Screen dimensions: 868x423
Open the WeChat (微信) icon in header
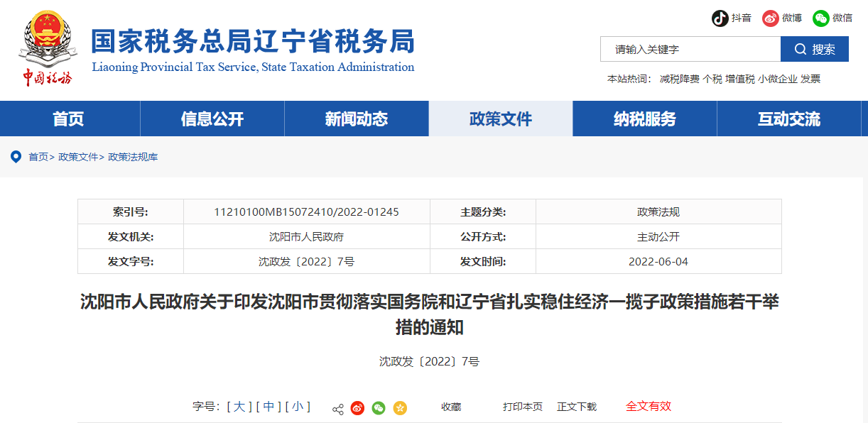point(821,18)
